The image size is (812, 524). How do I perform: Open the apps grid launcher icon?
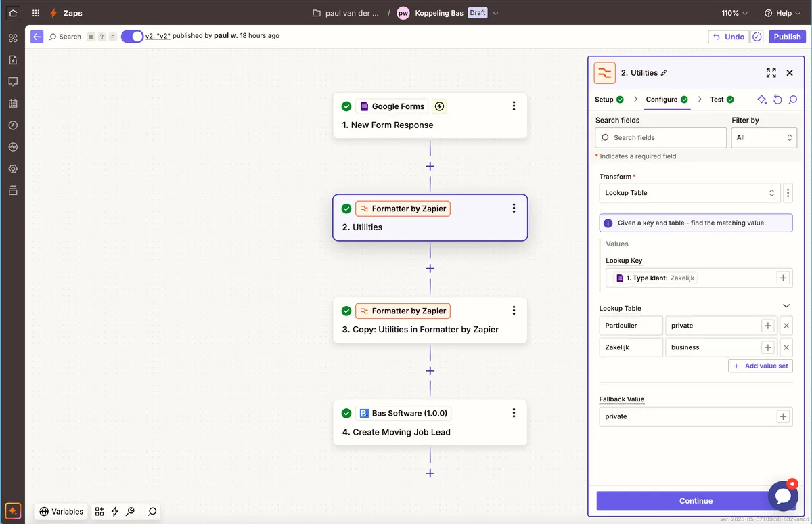pyautogui.click(x=36, y=13)
